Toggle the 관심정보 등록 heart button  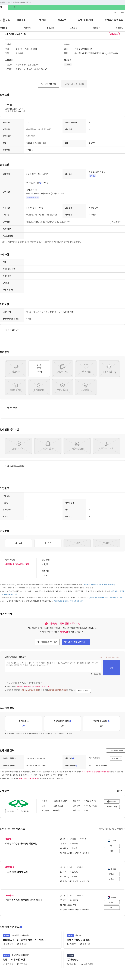(x=48, y=84)
